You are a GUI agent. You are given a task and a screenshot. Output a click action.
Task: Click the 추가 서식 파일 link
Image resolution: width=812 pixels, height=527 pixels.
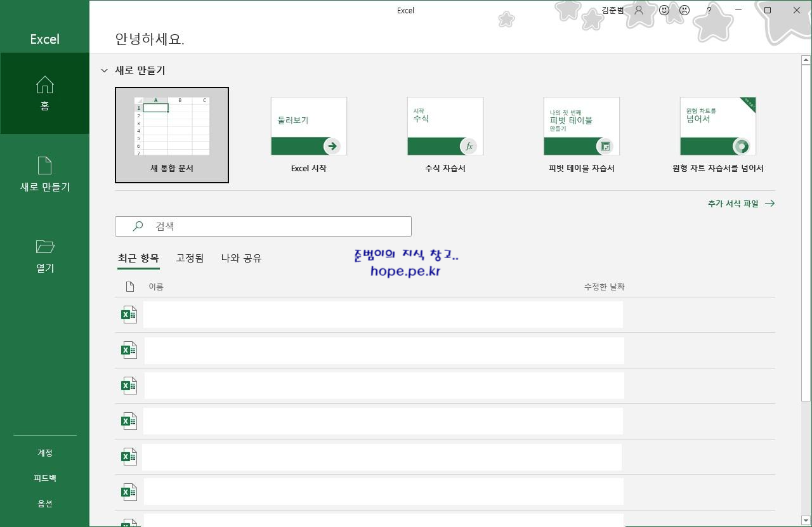pyautogui.click(x=741, y=204)
